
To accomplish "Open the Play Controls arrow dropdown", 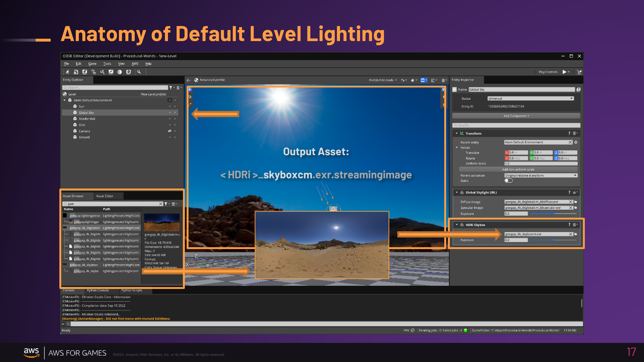I will (x=569, y=72).
